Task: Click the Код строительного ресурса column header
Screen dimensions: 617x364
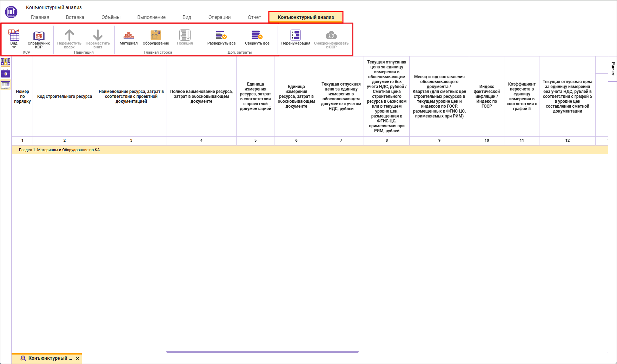Action: coord(65,96)
